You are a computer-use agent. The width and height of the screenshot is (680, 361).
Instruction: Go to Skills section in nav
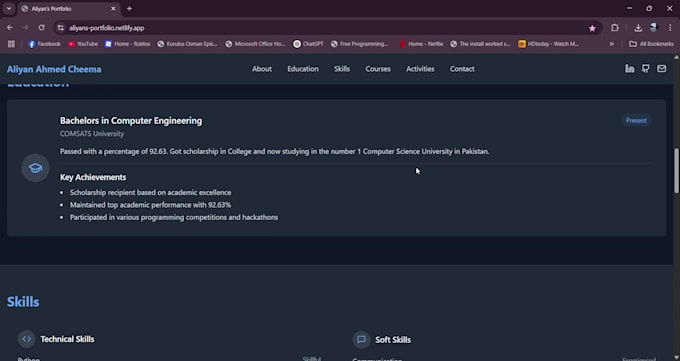coord(342,69)
